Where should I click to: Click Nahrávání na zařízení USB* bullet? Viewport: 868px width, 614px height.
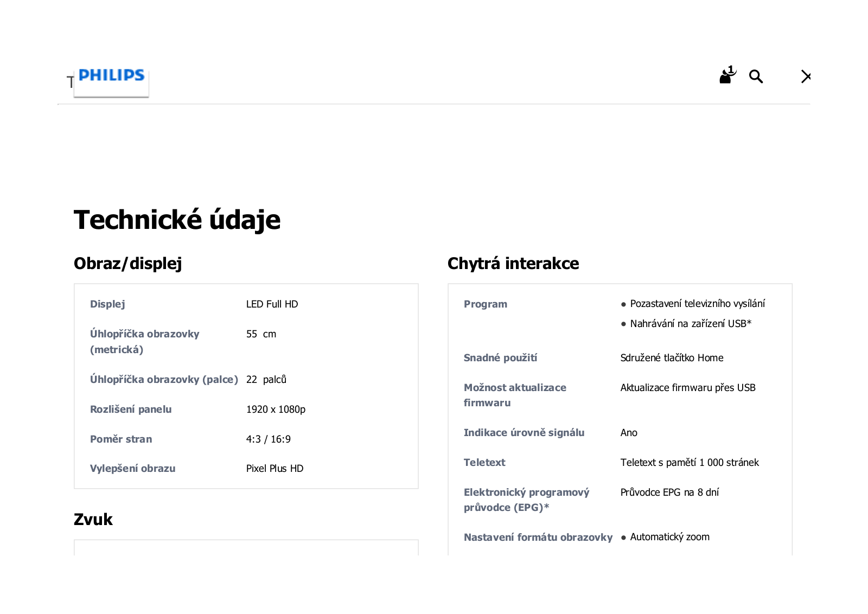click(686, 324)
